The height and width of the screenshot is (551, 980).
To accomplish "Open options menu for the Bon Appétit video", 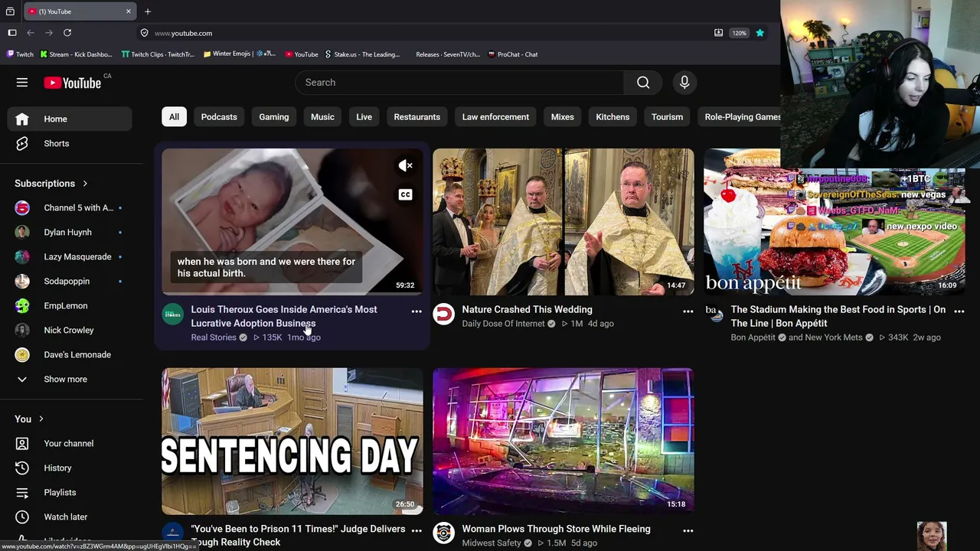I will [x=959, y=311].
